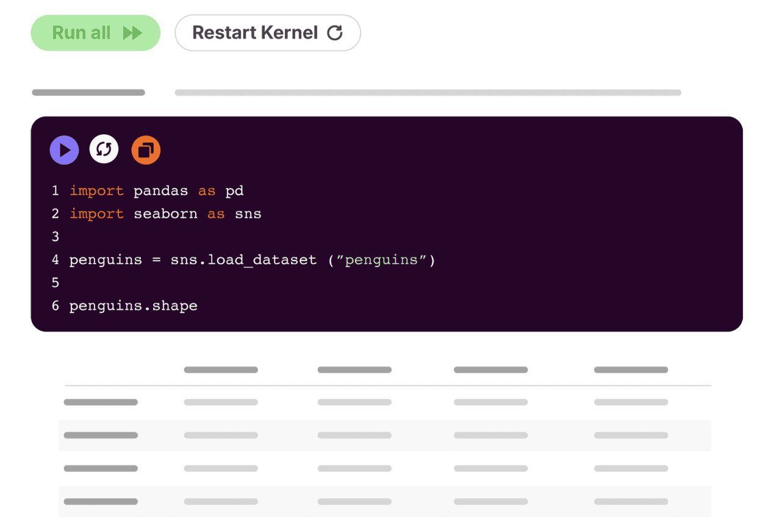Viewport: 777px width, 532px height.
Task: Click code line 1 import pandas
Action: [157, 191]
